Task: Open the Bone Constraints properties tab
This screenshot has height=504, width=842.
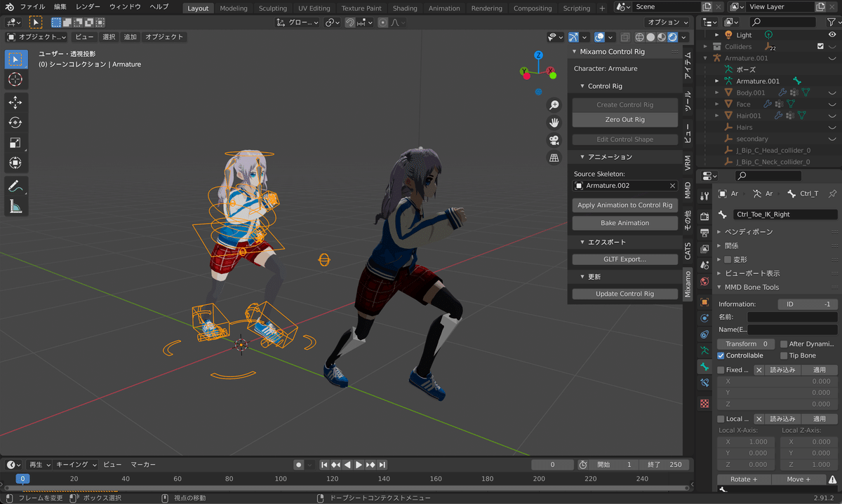Action: [x=705, y=383]
